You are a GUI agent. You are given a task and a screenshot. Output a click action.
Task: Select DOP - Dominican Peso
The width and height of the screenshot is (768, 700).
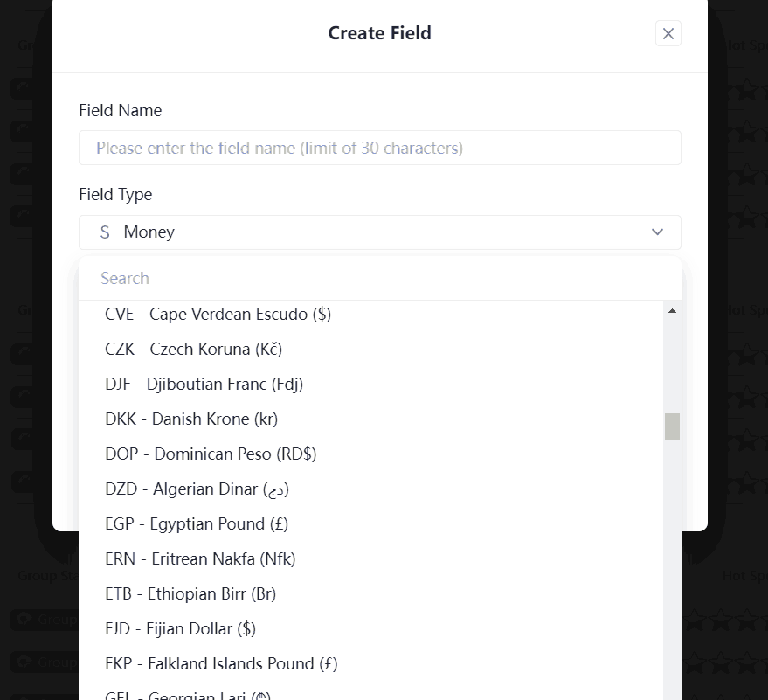210,454
